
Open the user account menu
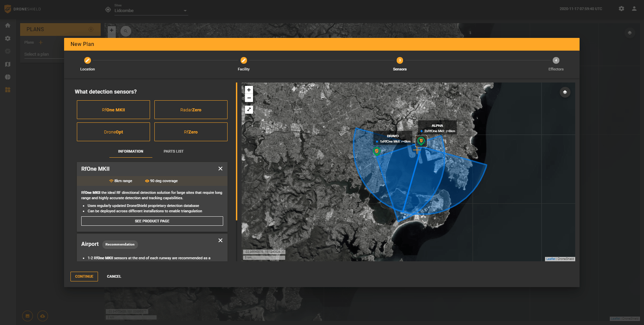[x=634, y=9]
